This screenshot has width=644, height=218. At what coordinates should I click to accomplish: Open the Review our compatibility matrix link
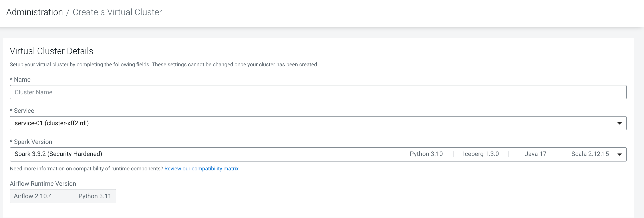point(201,168)
